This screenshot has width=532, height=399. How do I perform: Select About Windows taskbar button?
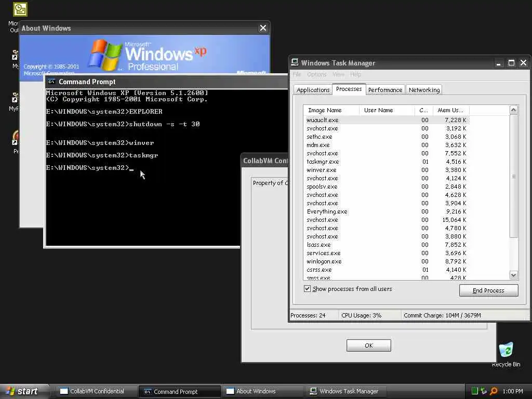coord(263,391)
